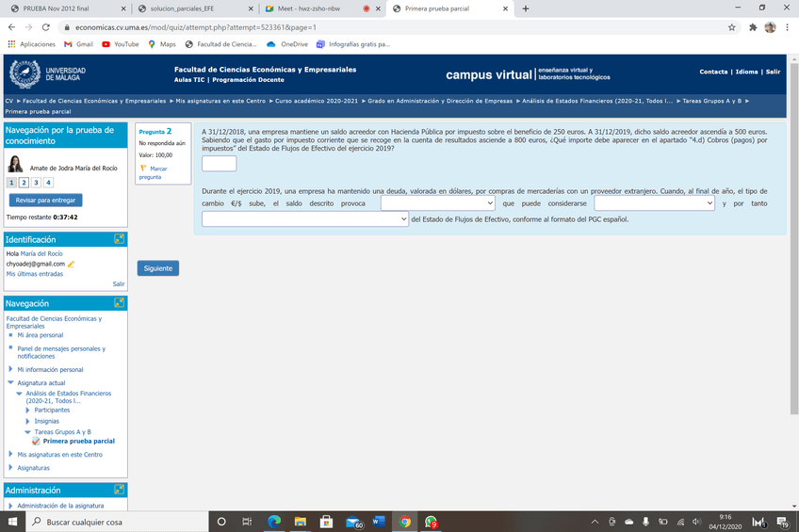Click Windows search box 'Buscar cualquier cosa'
Viewport: 799px width, 532px height.
click(117, 522)
